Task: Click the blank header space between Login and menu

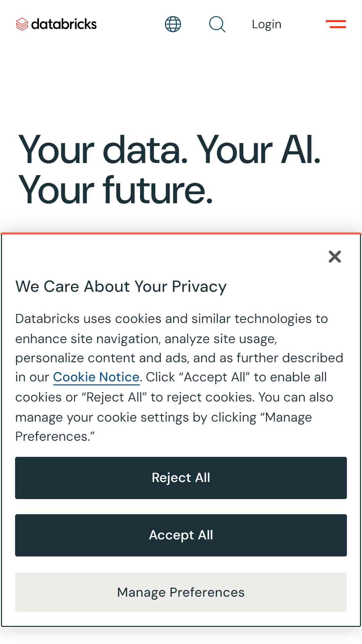Action: coord(303,24)
